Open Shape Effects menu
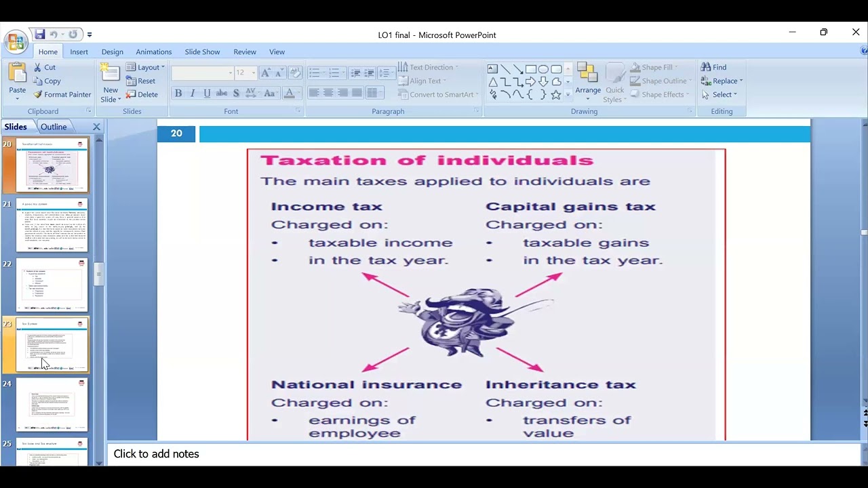868x488 pixels. 659,94
